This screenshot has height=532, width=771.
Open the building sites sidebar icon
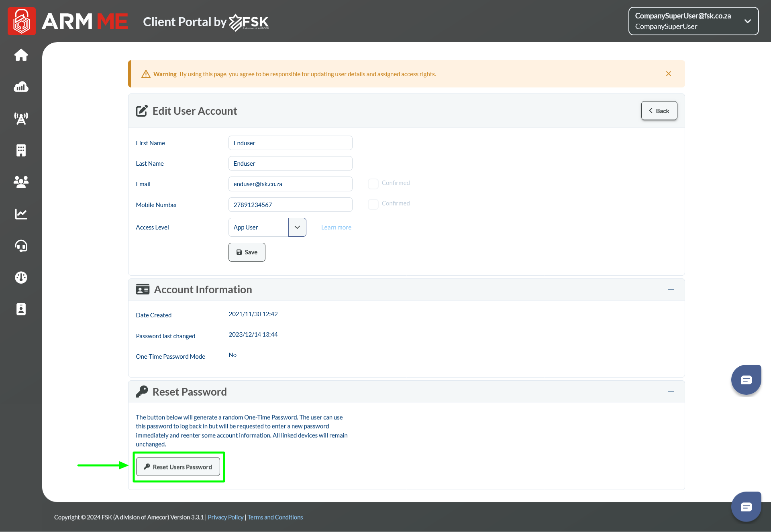tap(21, 150)
